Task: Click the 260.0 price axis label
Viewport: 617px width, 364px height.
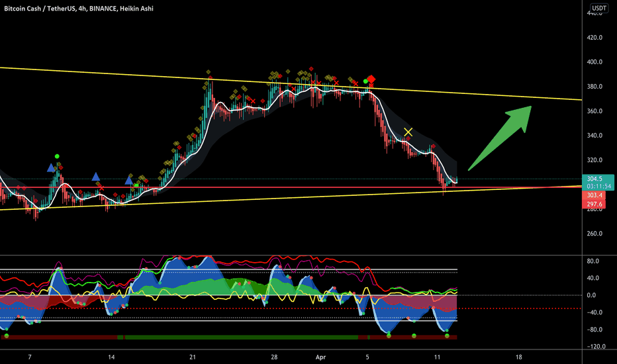Action: coord(594,234)
